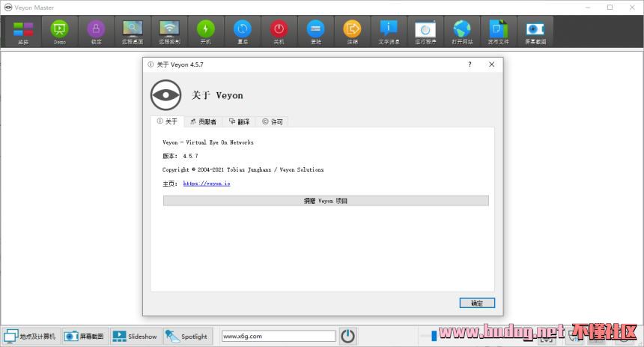This screenshot has height=347, width=644.
Task: Click the 打开网站 open website globe icon
Action: point(462,32)
